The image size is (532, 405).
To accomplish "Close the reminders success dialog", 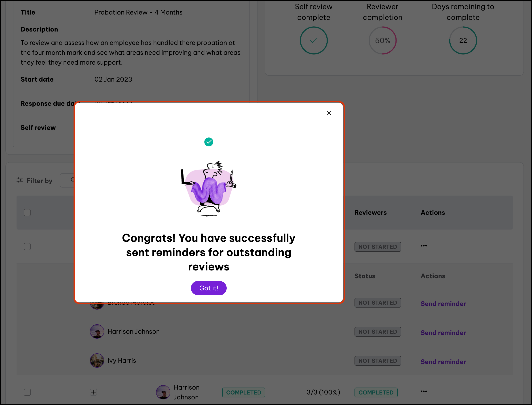I will tap(329, 113).
